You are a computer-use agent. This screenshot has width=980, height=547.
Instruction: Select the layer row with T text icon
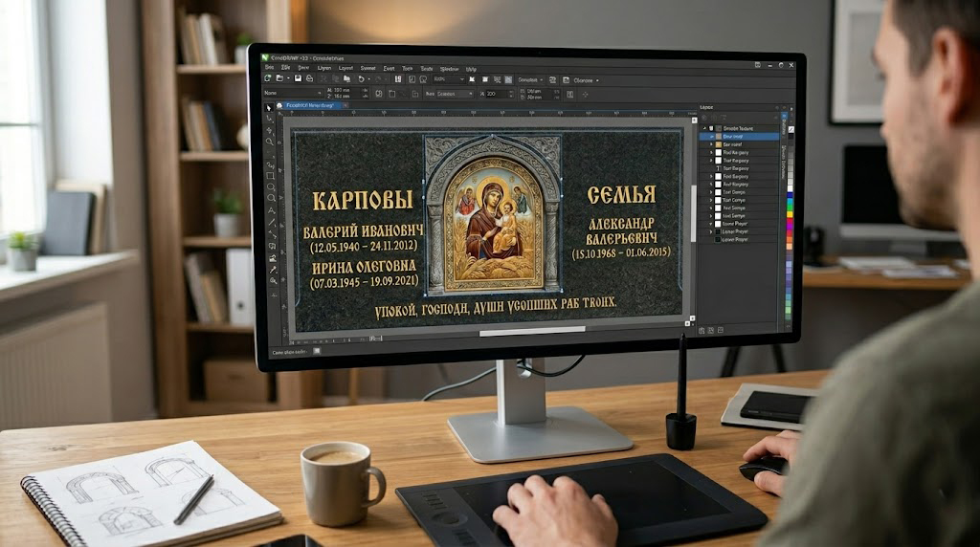[740, 168]
